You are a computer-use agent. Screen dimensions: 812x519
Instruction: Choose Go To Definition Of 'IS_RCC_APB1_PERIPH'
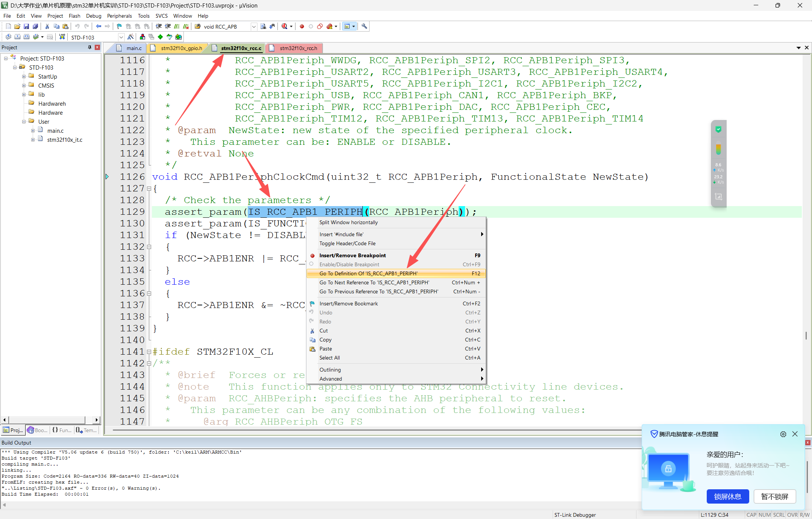click(368, 273)
